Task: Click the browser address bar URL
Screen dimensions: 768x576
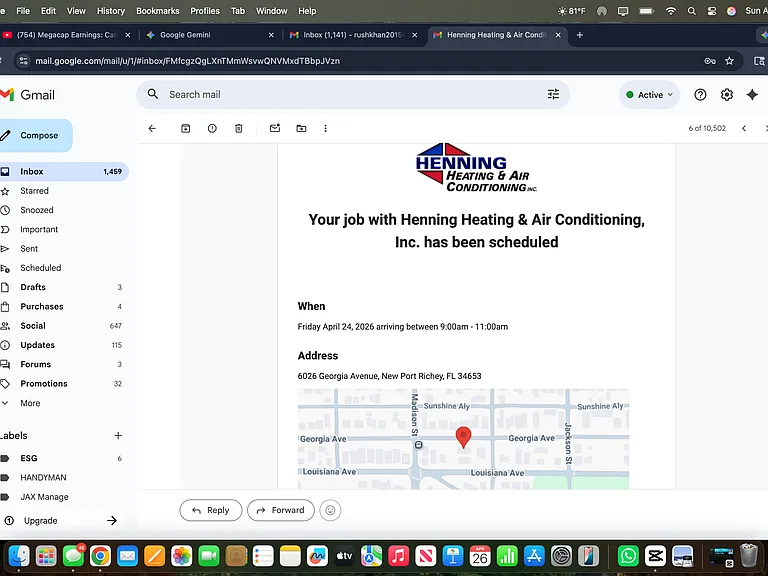Action: pyautogui.click(x=188, y=61)
